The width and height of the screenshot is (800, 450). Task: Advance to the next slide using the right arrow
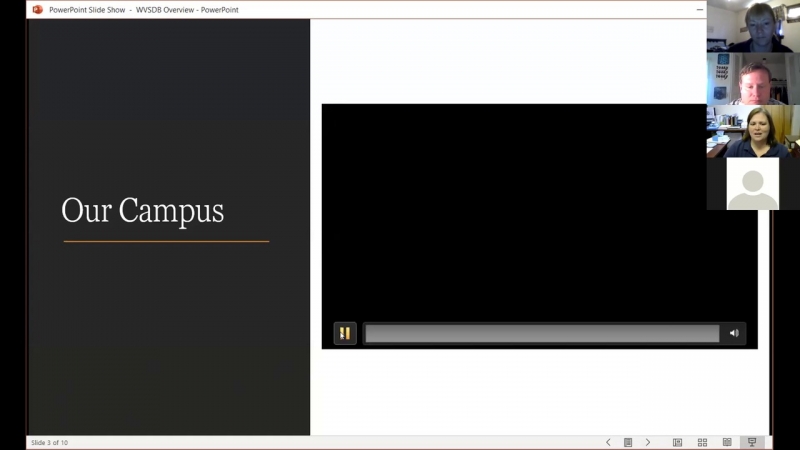click(x=648, y=442)
